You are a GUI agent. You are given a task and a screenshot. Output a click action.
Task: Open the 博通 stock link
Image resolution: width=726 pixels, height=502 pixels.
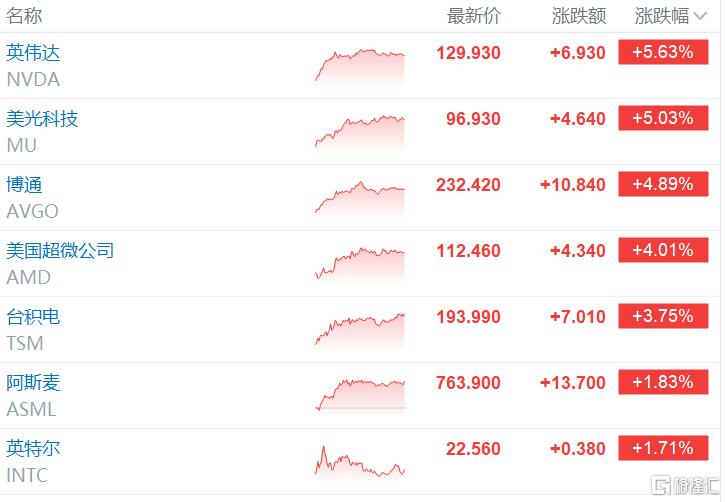tap(24, 185)
